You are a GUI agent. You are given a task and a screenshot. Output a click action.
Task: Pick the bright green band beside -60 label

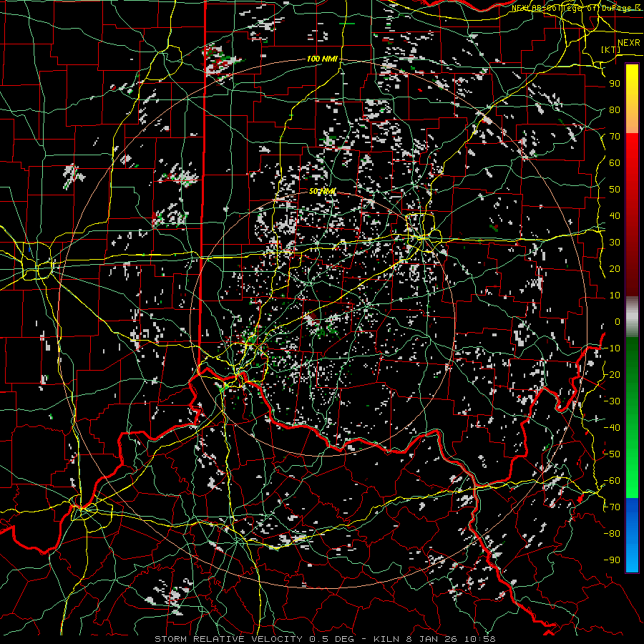coord(632,487)
